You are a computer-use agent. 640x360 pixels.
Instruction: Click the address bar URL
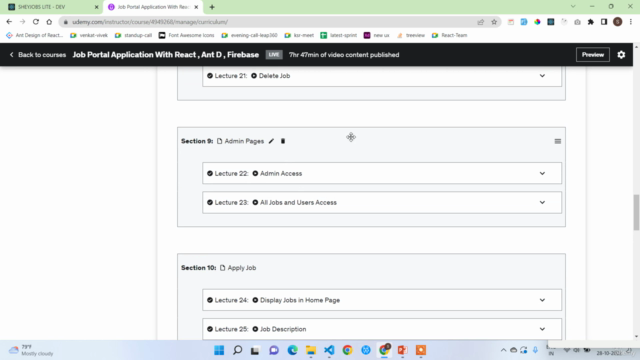coord(150,22)
